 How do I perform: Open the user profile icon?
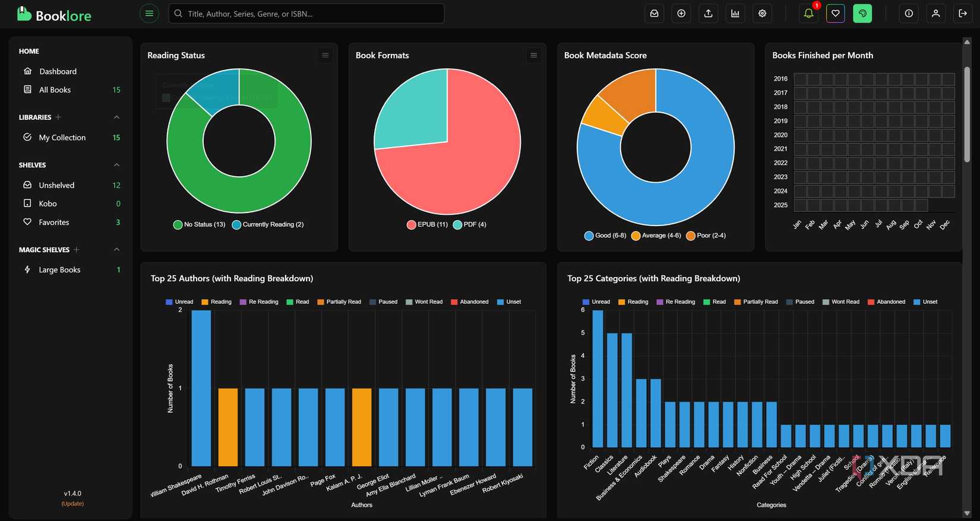935,14
